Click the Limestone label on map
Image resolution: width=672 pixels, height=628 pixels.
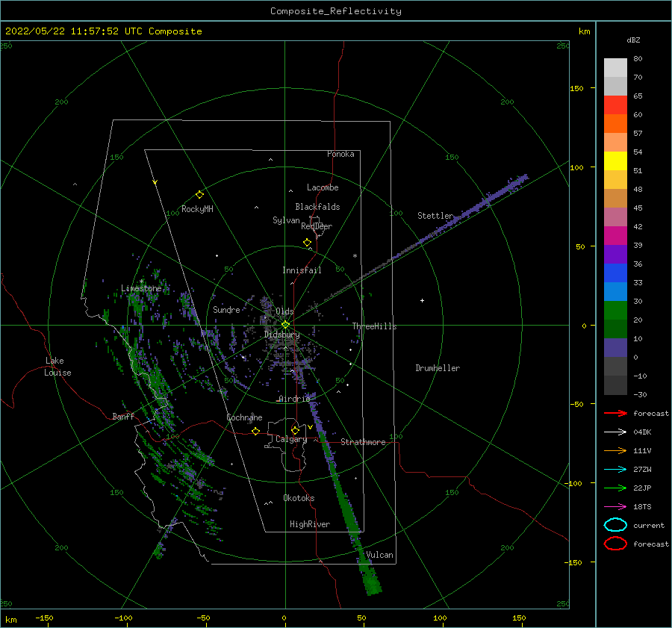pyautogui.click(x=141, y=288)
